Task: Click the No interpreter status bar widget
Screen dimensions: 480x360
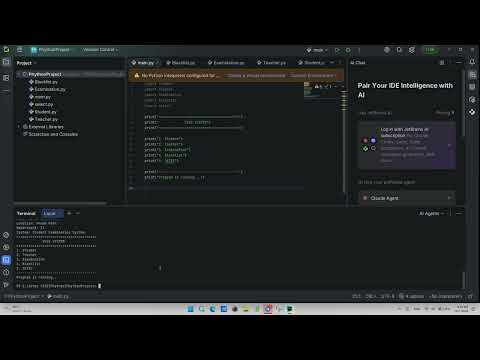Action: coord(447,296)
